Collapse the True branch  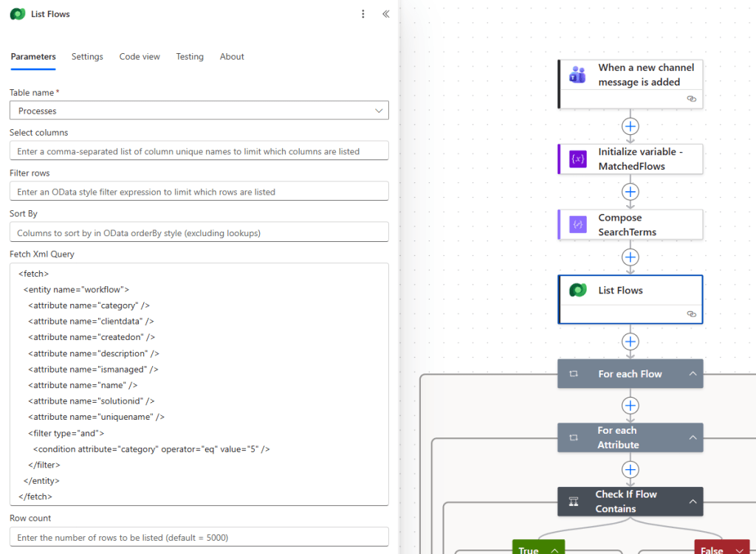coord(553,550)
